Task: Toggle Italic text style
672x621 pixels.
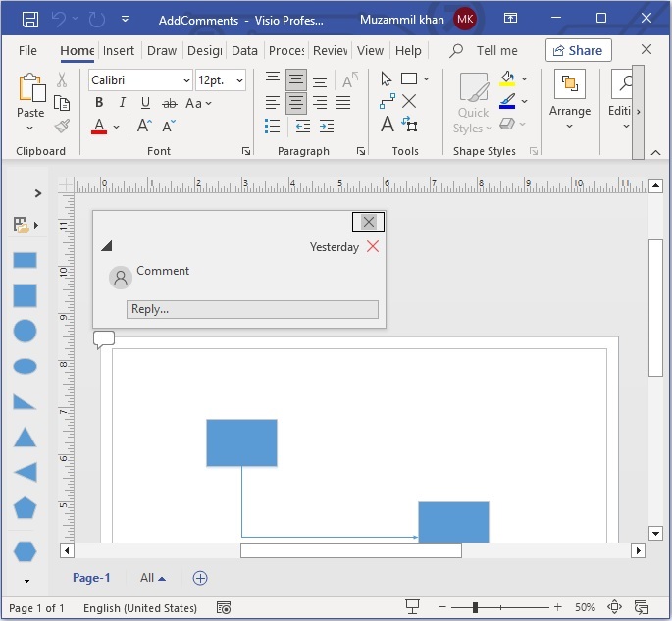Action: click(123, 103)
